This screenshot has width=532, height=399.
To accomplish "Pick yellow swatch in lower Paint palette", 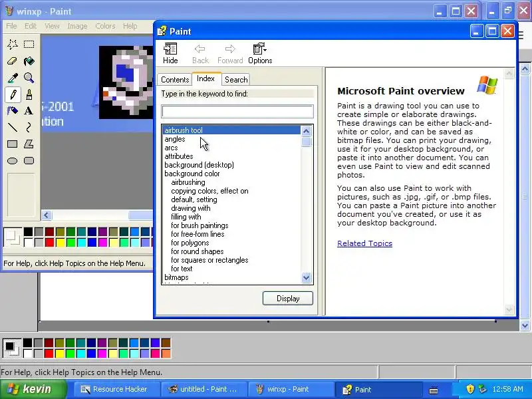I will [60, 354].
